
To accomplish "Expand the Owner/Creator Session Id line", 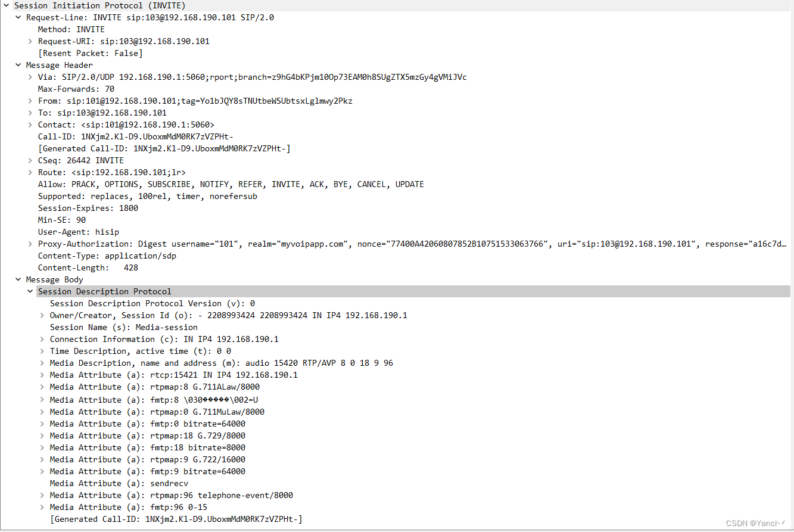I will point(41,315).
